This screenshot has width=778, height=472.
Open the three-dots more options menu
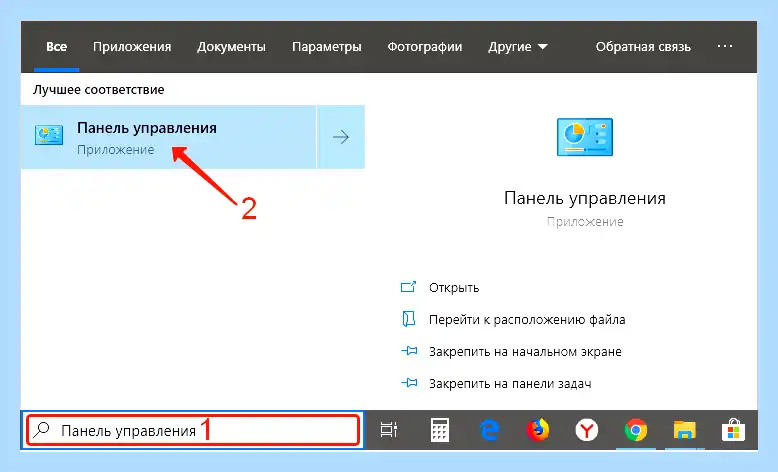[x=725, y=46]
